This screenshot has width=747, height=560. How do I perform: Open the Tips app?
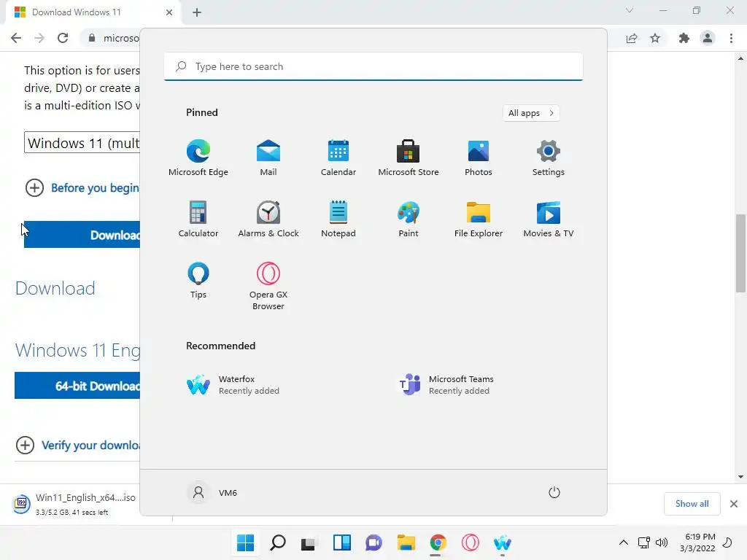pyautogui.click(x=198, y=281)
